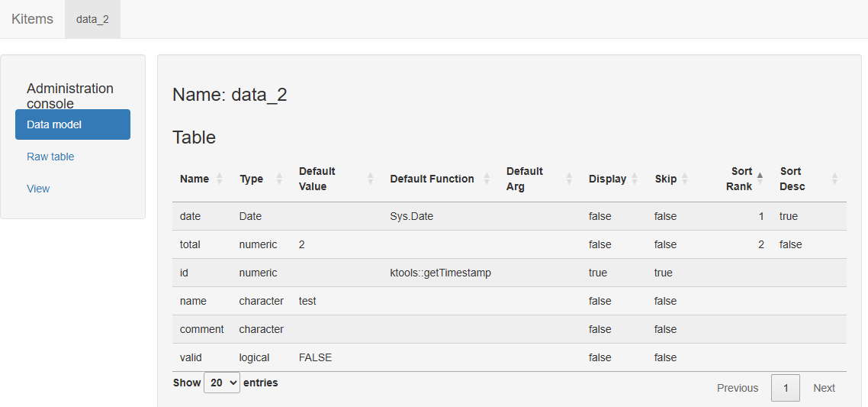
Task: Sort by Skip column arrows
Action: 684,179
